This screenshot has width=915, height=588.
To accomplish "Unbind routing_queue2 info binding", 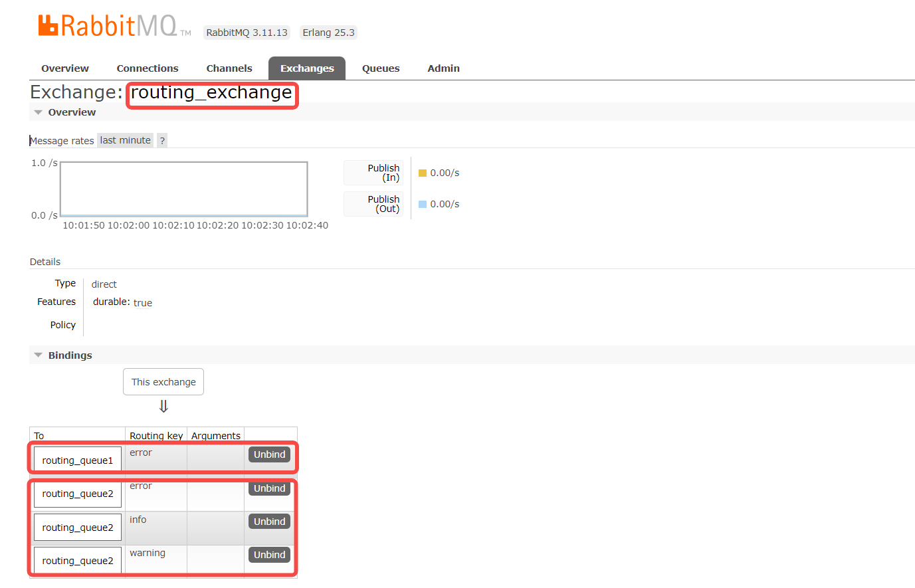I will [x=269, y=522].
